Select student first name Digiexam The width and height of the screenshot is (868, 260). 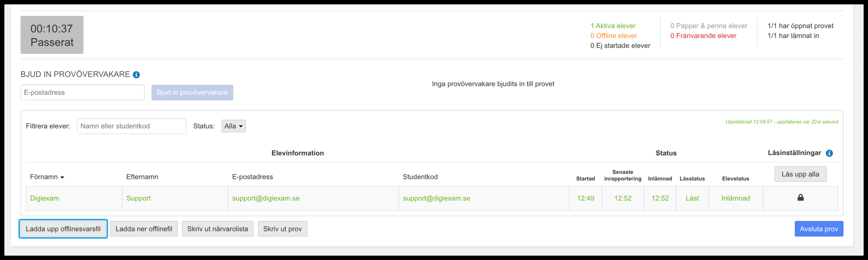click(44, 198)
